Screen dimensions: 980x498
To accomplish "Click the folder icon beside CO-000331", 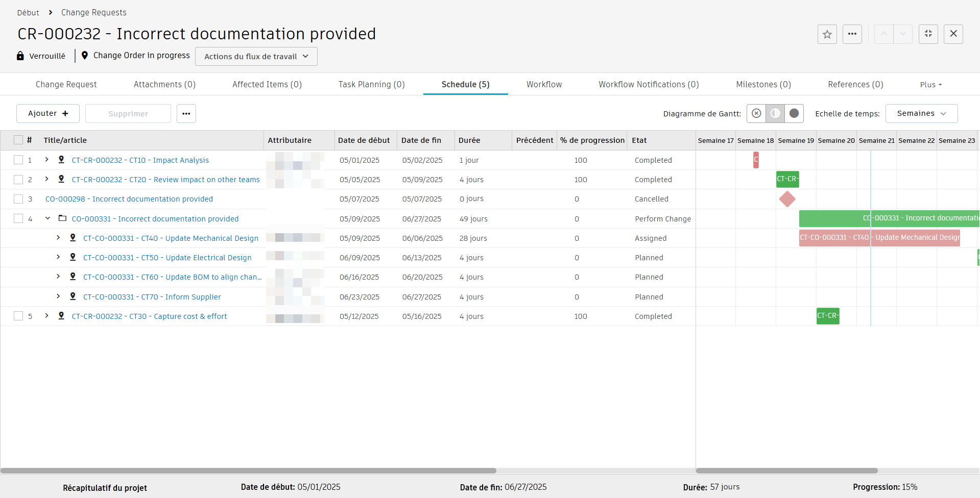I will click(62, 218).
